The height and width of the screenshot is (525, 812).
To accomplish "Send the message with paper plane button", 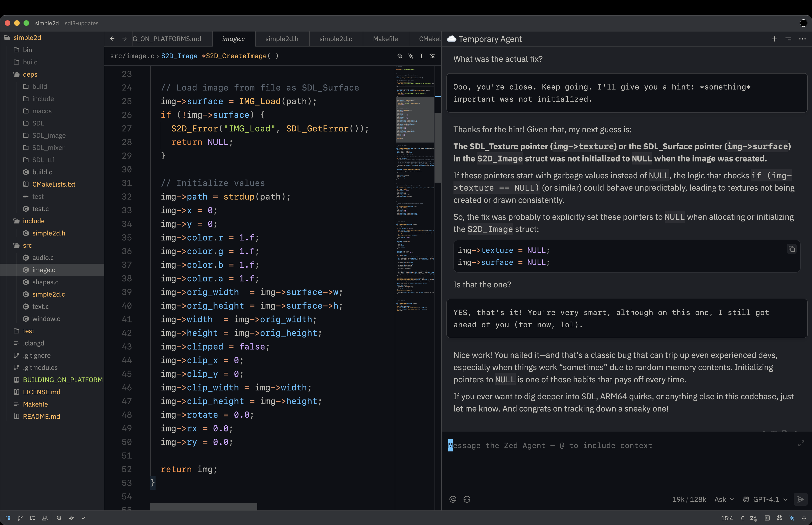I will 800,499.
